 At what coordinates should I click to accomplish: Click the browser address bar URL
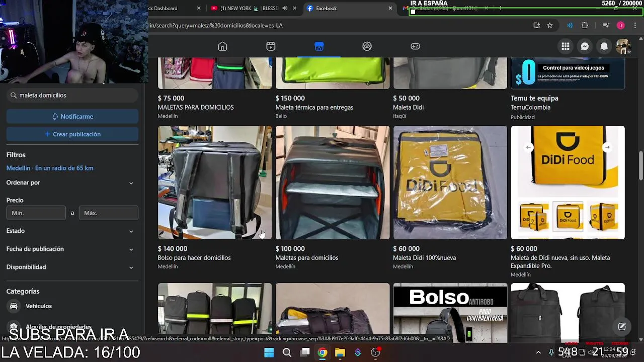tap(215, 25)
